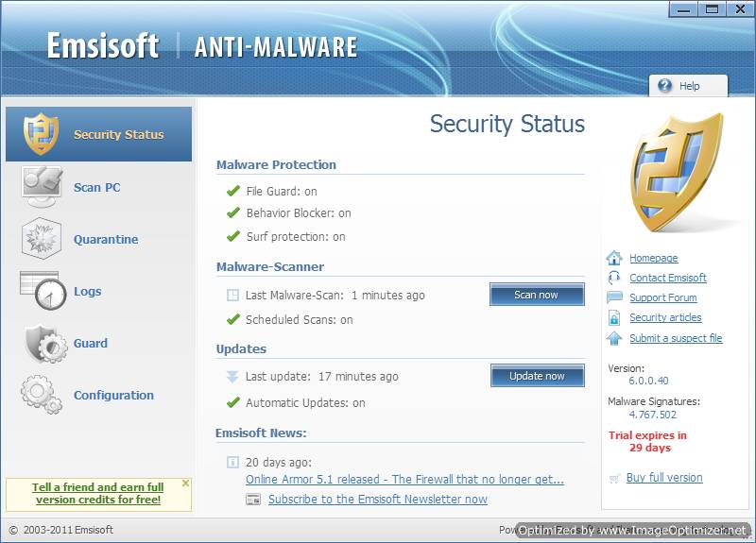Open the Help tab
Image resolution: width=756 pixels, height=543 pixels.
pos(688,86)
